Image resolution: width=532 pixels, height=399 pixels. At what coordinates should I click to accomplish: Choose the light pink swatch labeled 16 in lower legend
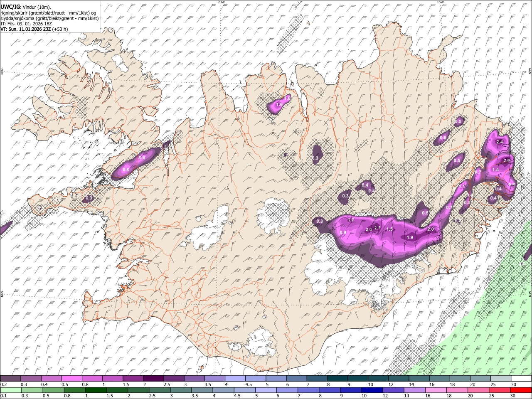click(x=435, y=390)
